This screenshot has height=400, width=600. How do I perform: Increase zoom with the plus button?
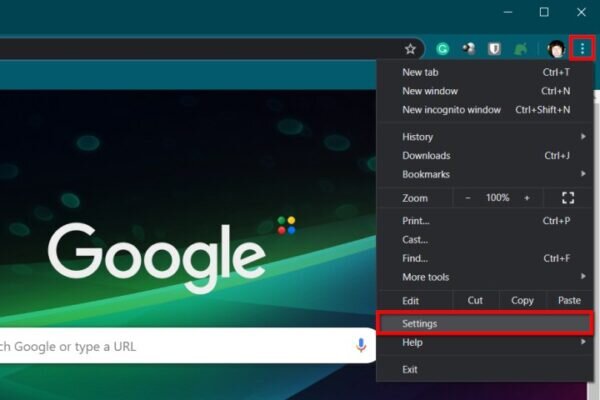pyautogui.click(x=527, y=198)
